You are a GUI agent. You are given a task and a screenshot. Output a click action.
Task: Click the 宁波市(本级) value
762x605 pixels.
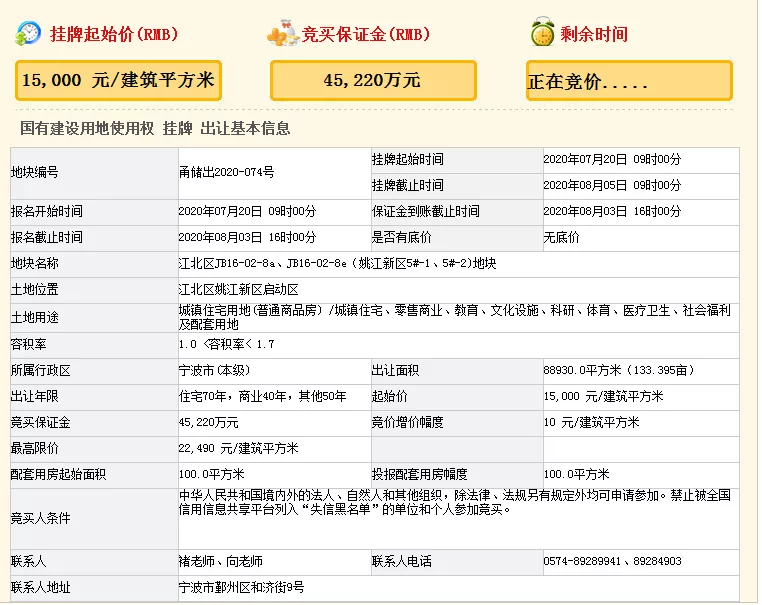pos(214,371)
